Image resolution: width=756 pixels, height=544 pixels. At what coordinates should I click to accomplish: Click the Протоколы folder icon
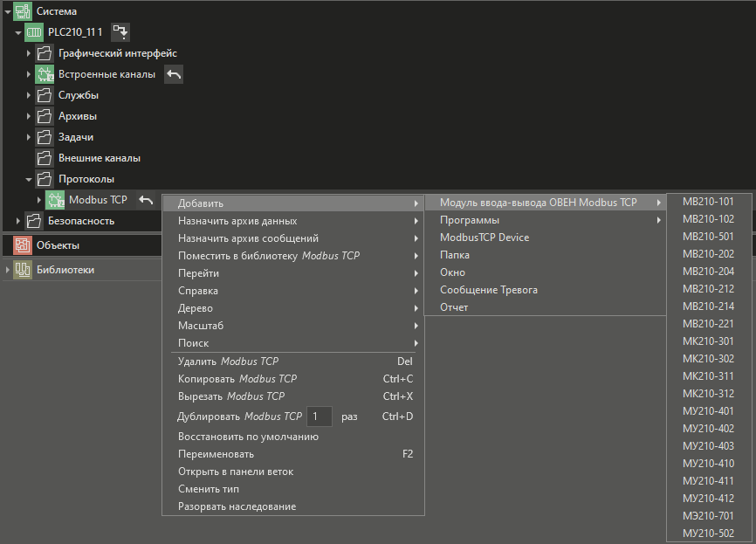tap(45, 179)
